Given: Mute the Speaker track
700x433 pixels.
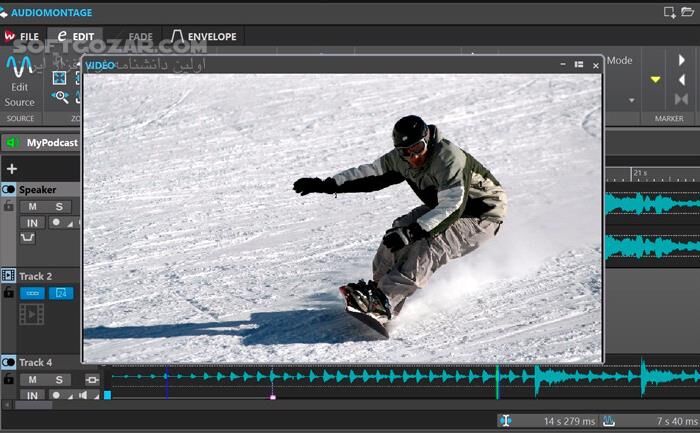Looking at the screenshot, I should (33, 206).
